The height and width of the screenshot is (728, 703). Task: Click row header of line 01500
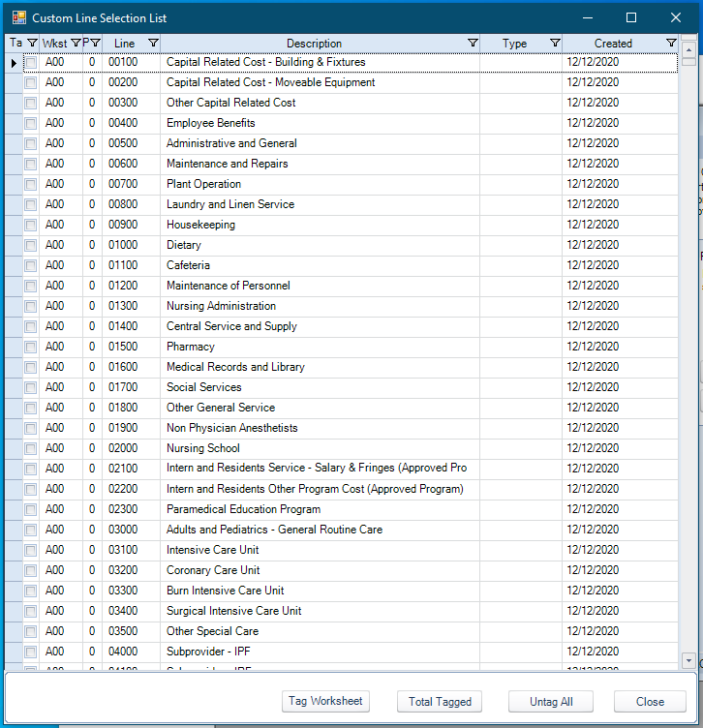14,347
